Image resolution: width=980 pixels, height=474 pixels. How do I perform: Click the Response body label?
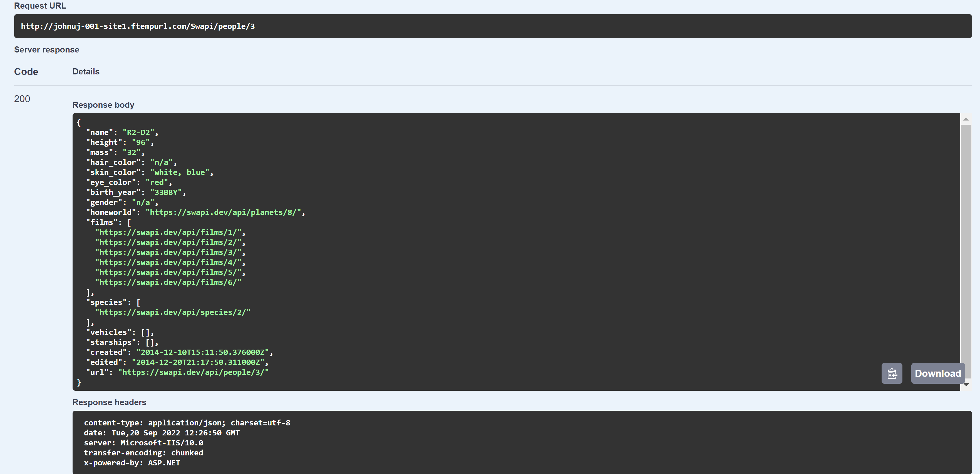pyautogui.click(x=103, y=104)
